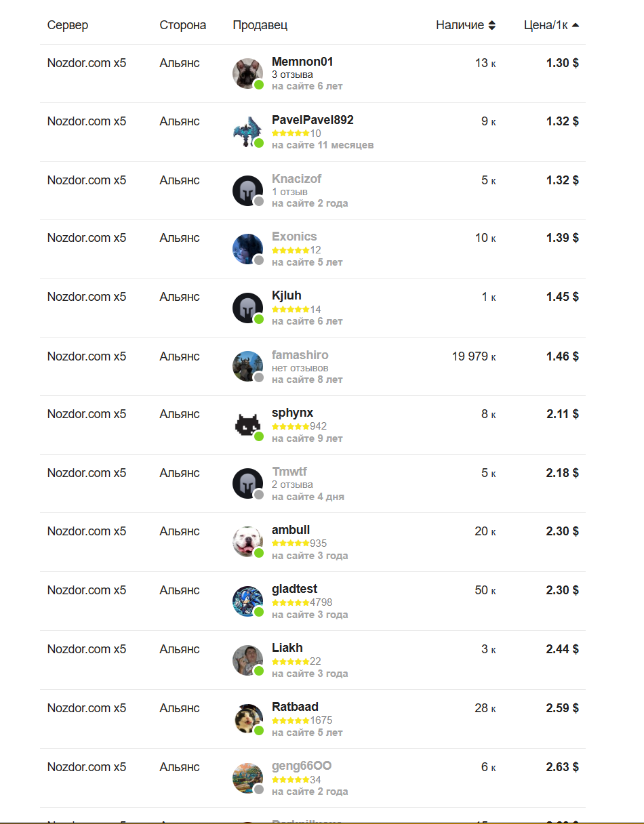Open Ratbaad's avatar image
Image resolution: width=644 pixels, height=824 pixels.
pos(247,719)
